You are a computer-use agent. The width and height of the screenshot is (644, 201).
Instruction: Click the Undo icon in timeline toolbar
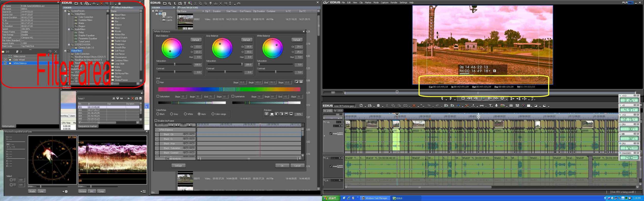click(429, 106)
